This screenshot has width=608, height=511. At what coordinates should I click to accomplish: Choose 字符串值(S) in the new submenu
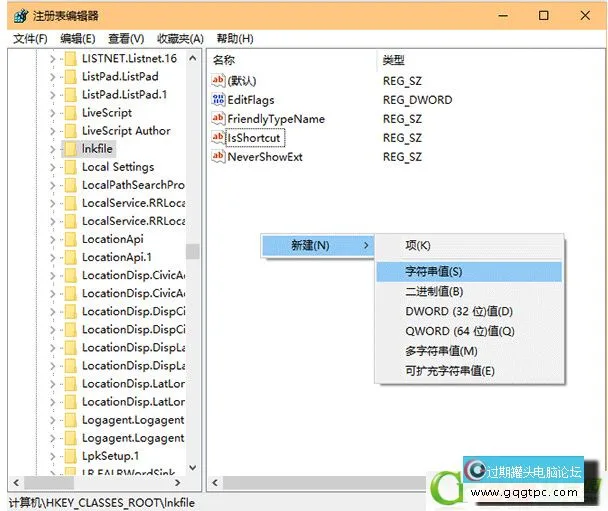click(x=469, y=271)
